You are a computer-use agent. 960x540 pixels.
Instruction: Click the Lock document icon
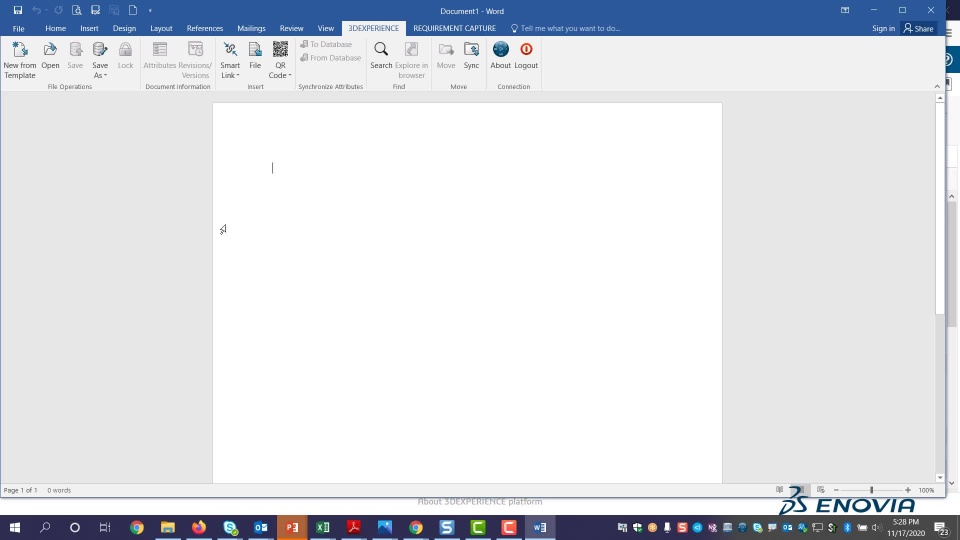click(126, 55)
